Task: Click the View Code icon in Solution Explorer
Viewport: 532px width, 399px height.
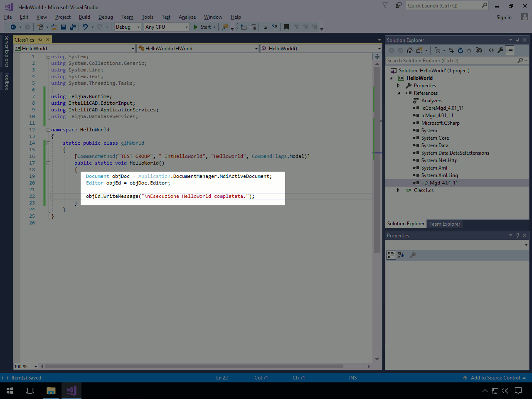Action: click(x=491, y=50)
